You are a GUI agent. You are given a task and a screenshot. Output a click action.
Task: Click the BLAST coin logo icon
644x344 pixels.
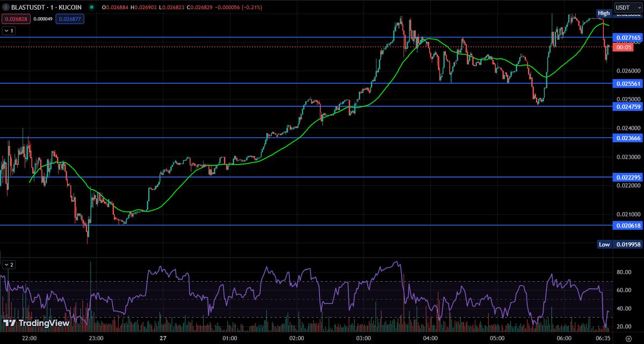tap(5, 8)
